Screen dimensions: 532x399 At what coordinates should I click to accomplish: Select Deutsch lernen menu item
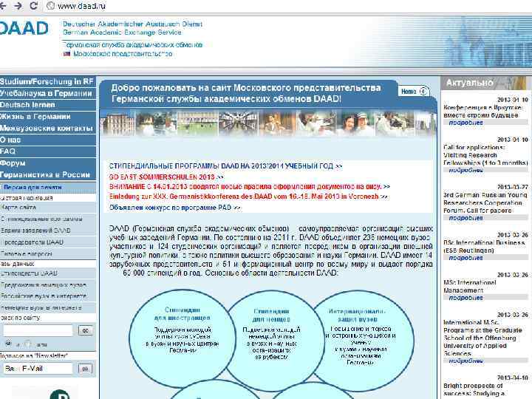point(47,105)
